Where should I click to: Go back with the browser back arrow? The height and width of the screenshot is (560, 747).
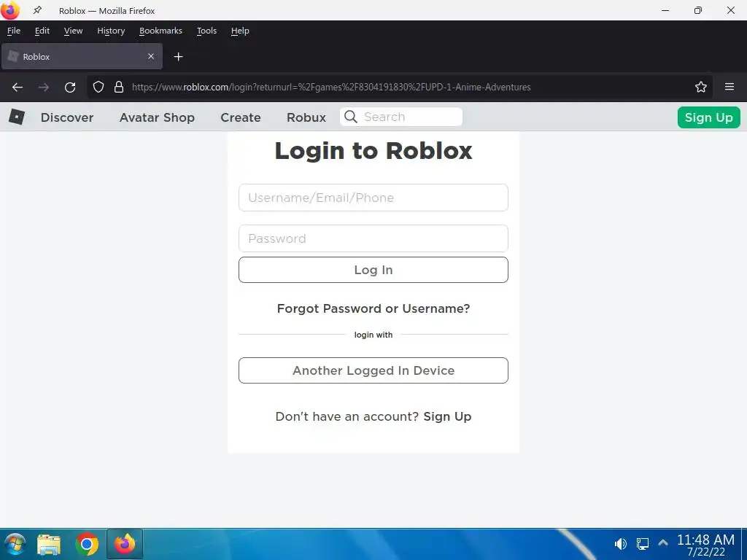click(x=18, y=87)
